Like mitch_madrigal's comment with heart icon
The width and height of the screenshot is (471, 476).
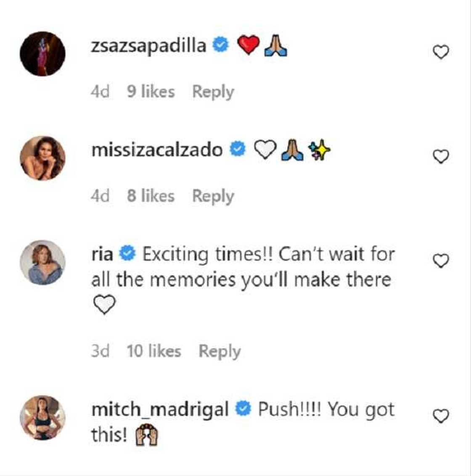point(441,416)
